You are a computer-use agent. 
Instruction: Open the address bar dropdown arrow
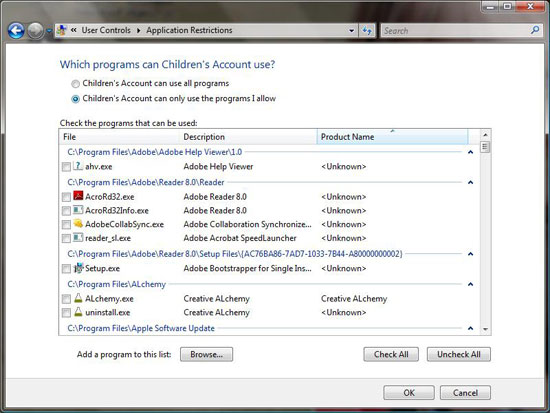(351, 31)
